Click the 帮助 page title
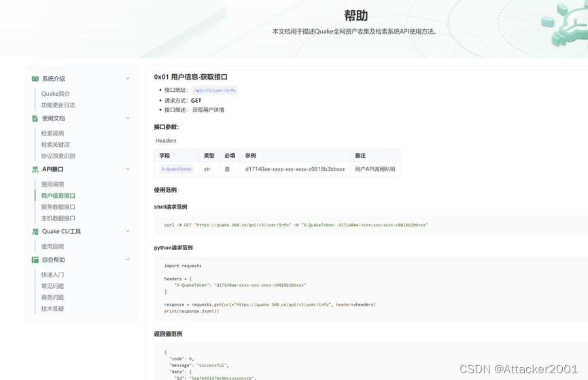Image resolution: width=588 pixels, height=380 pixels. coord(356,16)
